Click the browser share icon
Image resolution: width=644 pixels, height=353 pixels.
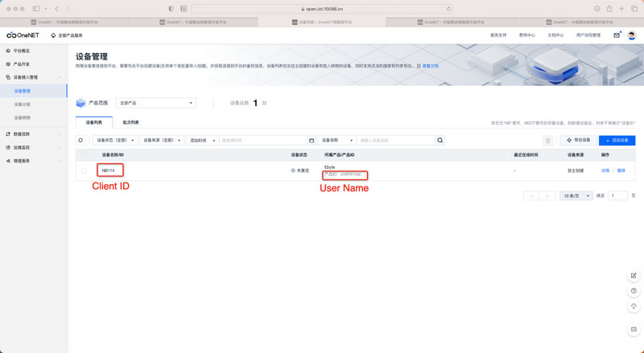pos(609,9)
